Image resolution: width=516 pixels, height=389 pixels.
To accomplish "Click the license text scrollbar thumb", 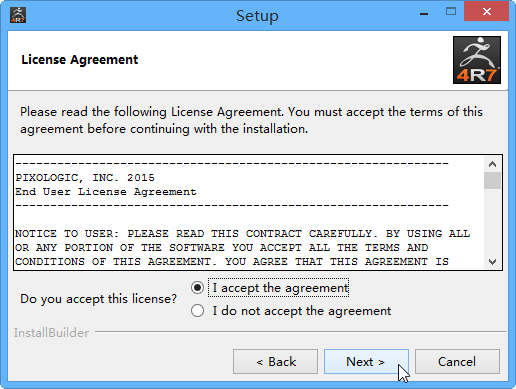I will click(x=492, y=180).
